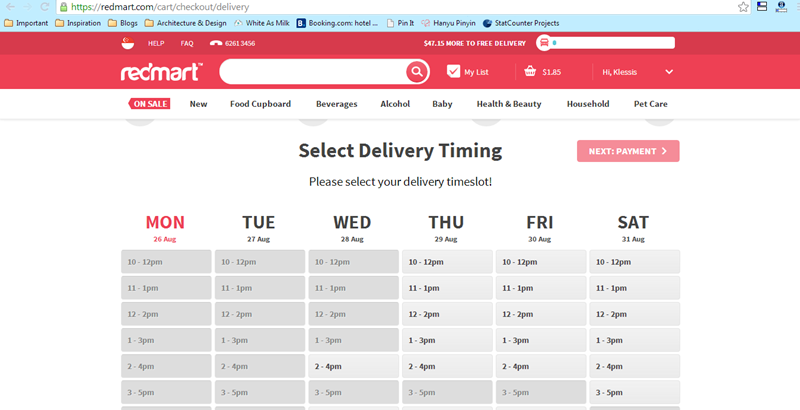Click the HELP link
Screen dimensions: 800x410
click(156, 43)
